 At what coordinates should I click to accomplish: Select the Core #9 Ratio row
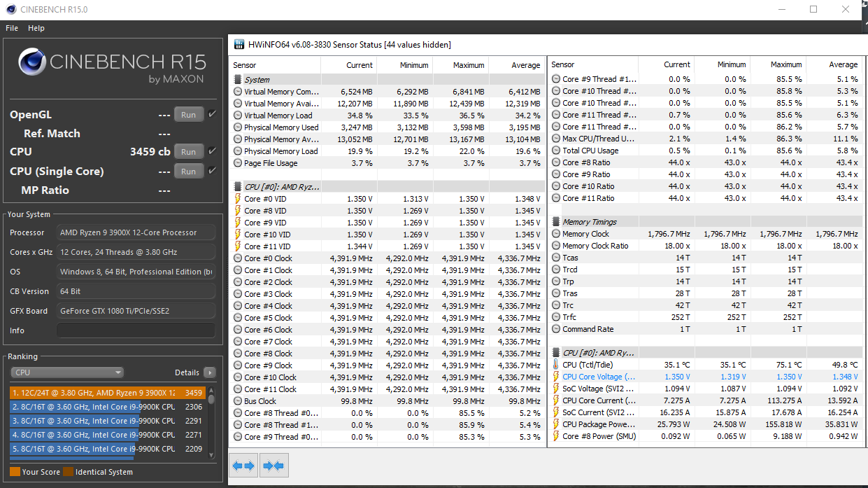(706, 174)
